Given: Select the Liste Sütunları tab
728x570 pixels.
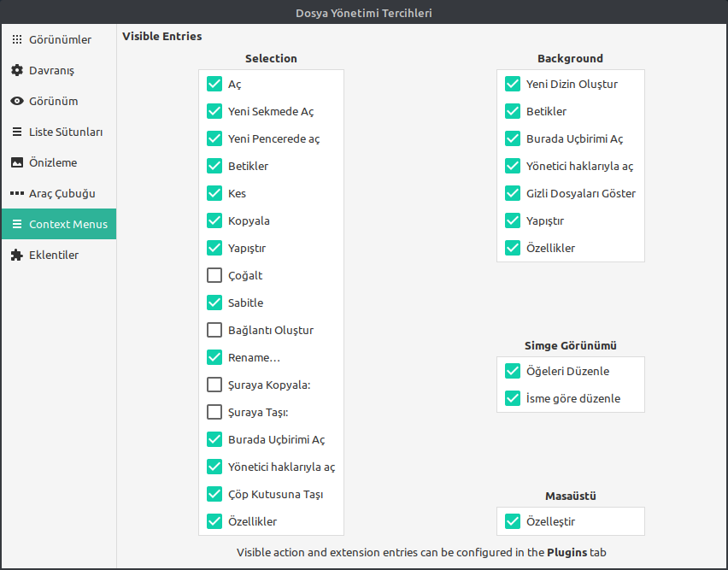Looking at the screenshot, I should (59, 132).
